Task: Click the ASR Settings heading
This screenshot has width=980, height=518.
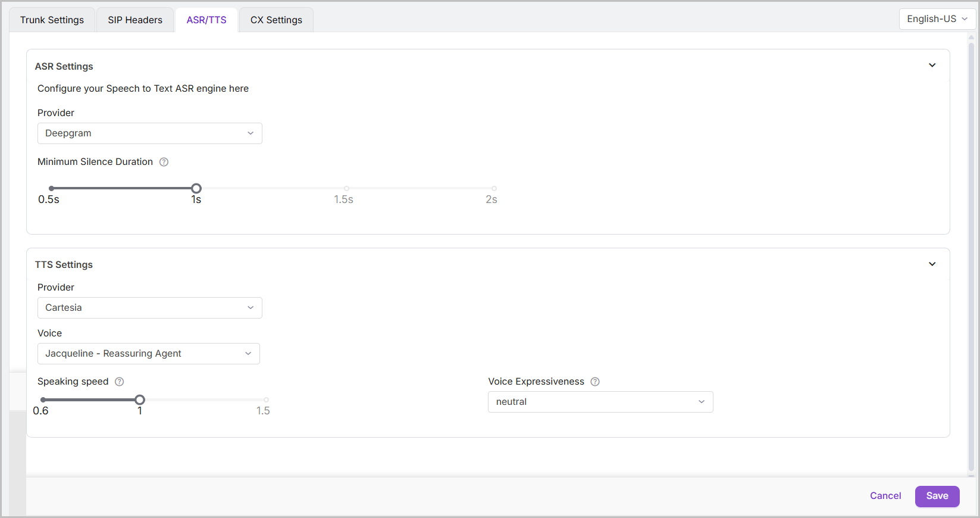Action: click(x=64, y=66)
